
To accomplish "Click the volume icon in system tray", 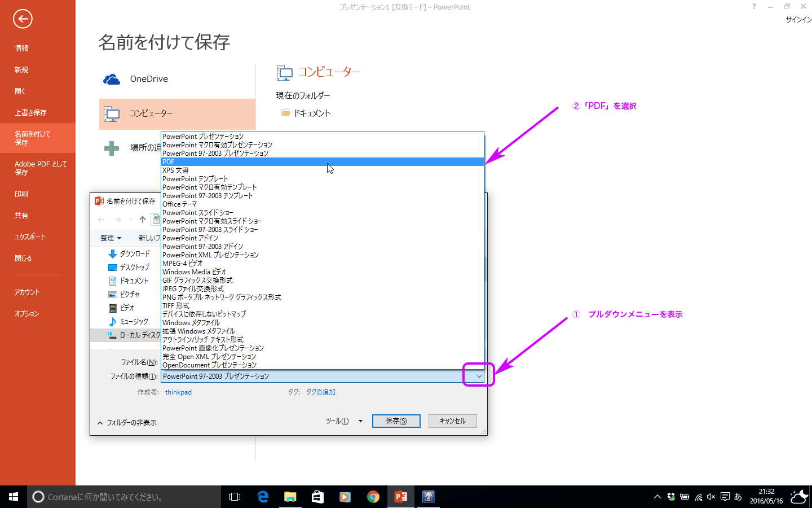I will (711, 497).
